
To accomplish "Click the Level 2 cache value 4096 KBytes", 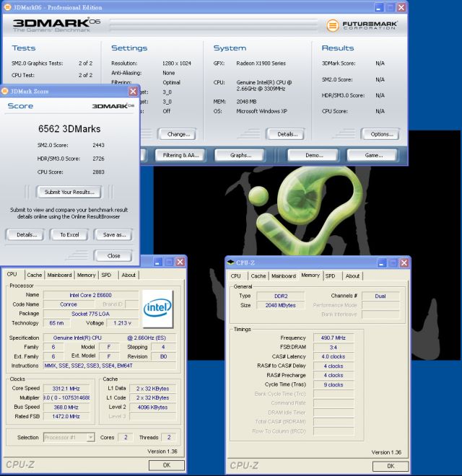I will pyautogui.click(x=152, y=407).
